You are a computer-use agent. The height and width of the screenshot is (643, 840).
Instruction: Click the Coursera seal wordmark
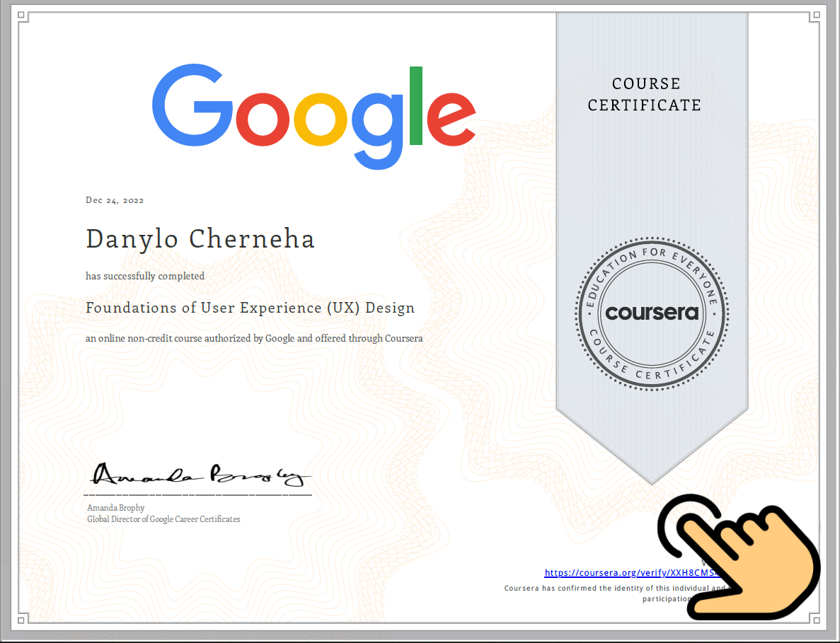coord(652,313)
